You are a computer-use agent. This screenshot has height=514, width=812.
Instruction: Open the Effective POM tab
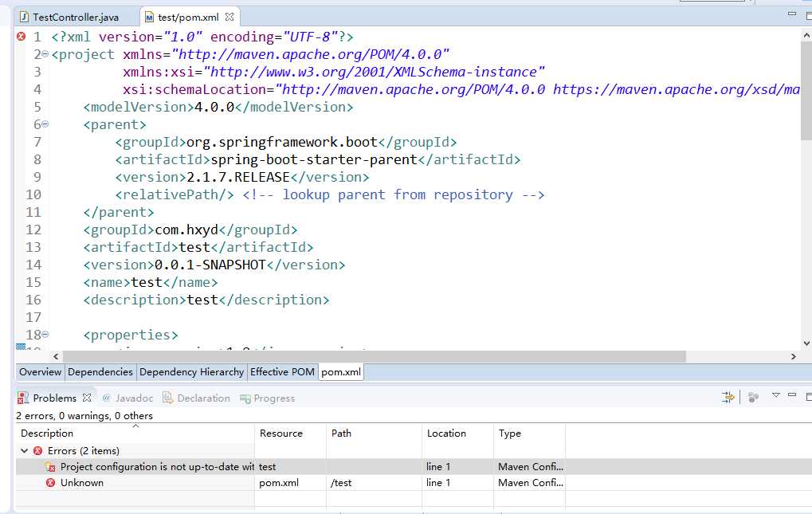tap(282, 371)
